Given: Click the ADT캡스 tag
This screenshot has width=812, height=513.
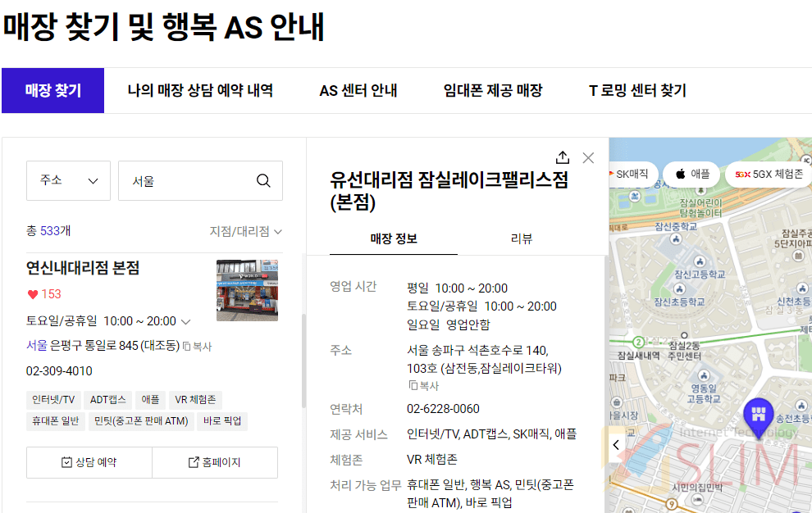Looking at the screenshot, I should point(107,400).
